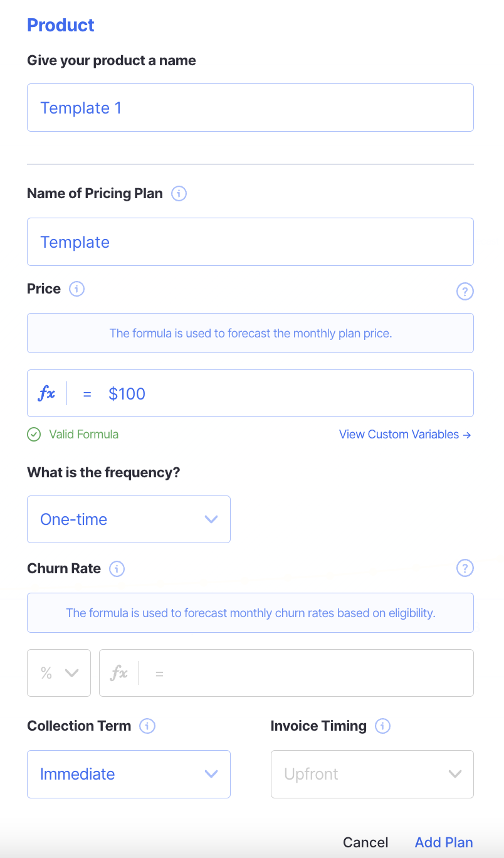Click Add Plan to save the plan

(x=444, y=842)
